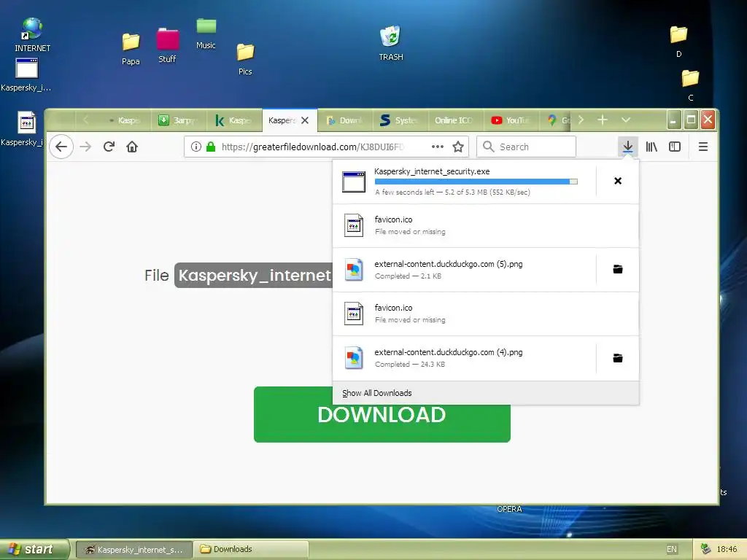Select the external-content.duckduckgo.com (5).png entry
Viewport: 747px width, 560px height.
[x=465, y=270]
